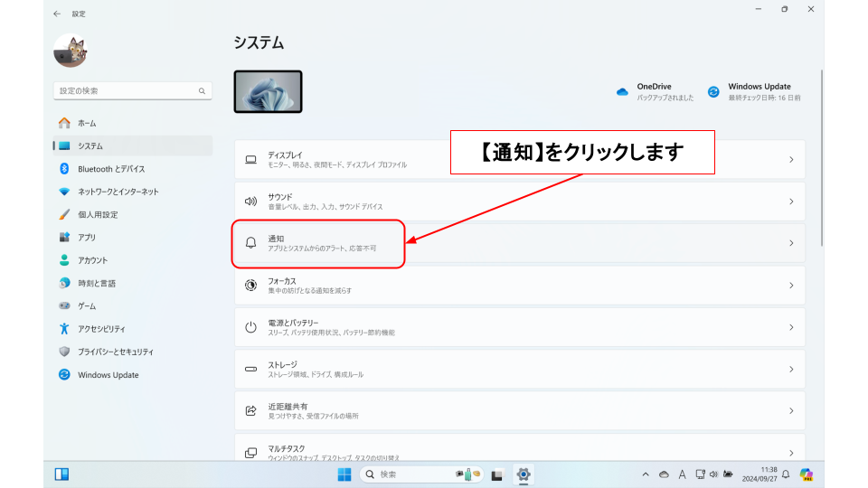
Task: Click the フォーカス icon
Action: (x=251, y=286)
